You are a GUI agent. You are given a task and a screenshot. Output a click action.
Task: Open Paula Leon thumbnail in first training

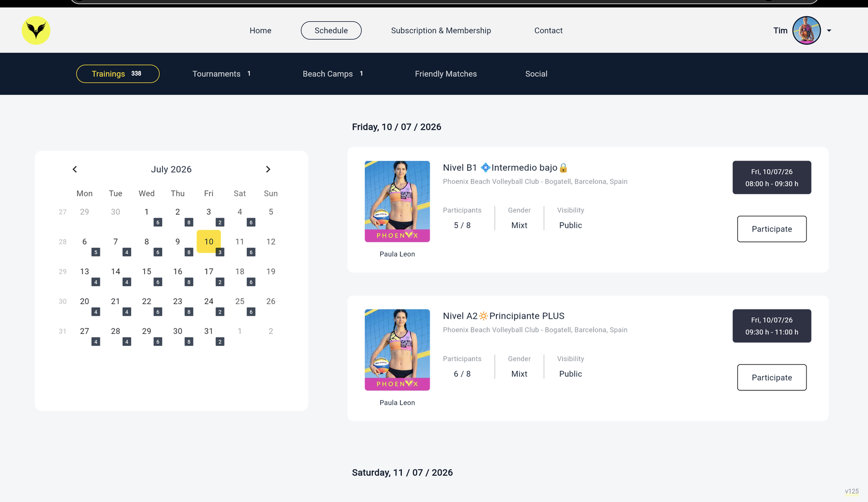[x=397, y=201]
